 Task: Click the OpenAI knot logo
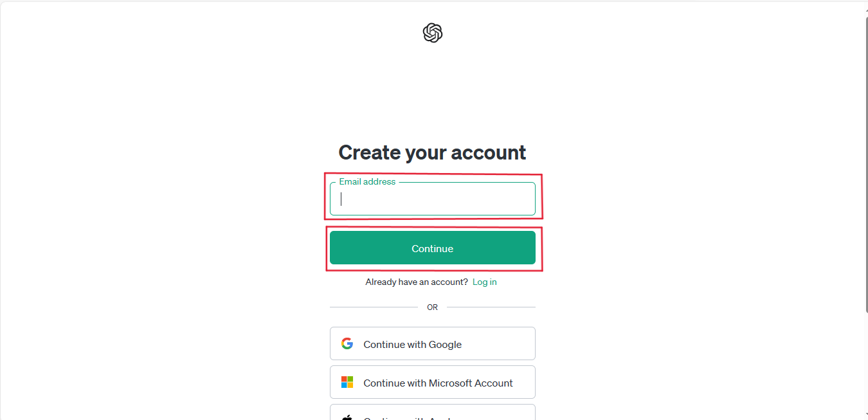(433, 33)
